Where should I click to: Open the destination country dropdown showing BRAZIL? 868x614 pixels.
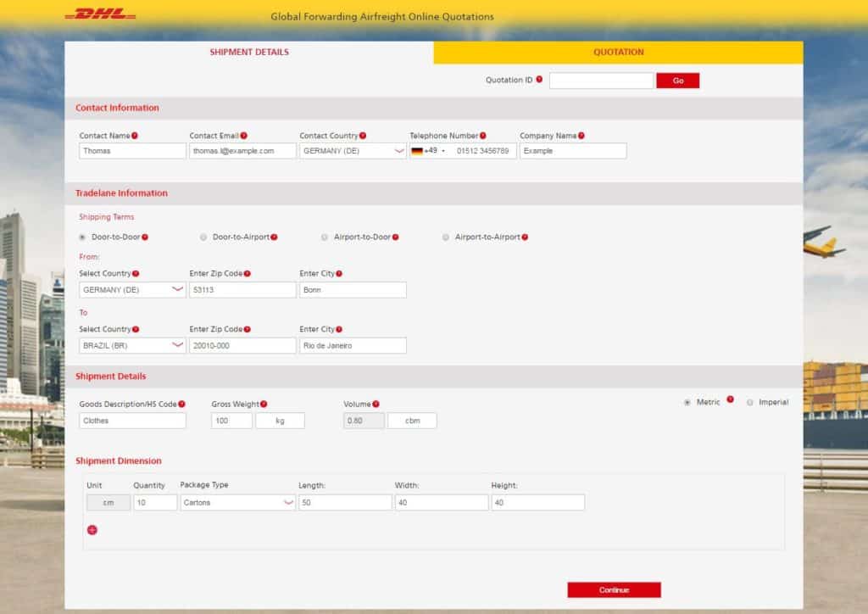[x=132, y=345]
